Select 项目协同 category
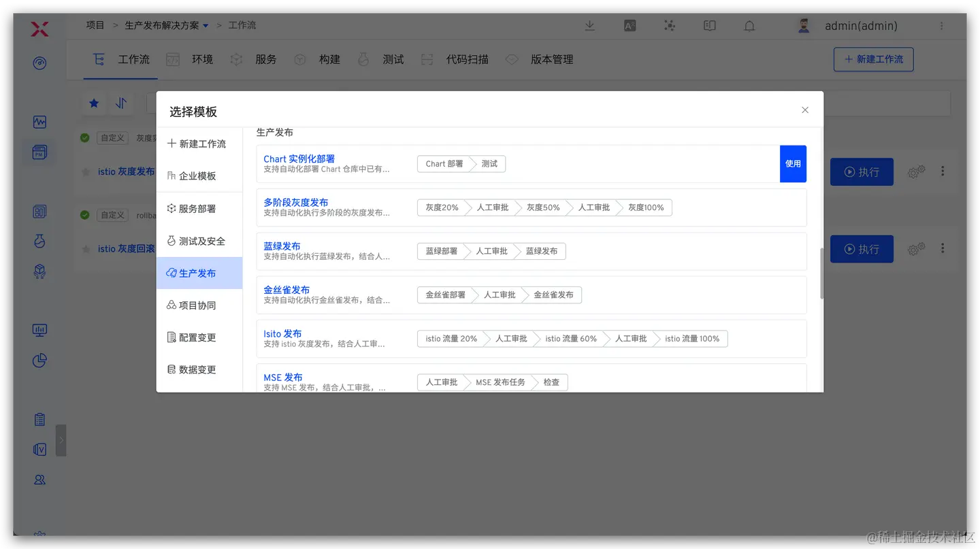 tap(199, 305)
